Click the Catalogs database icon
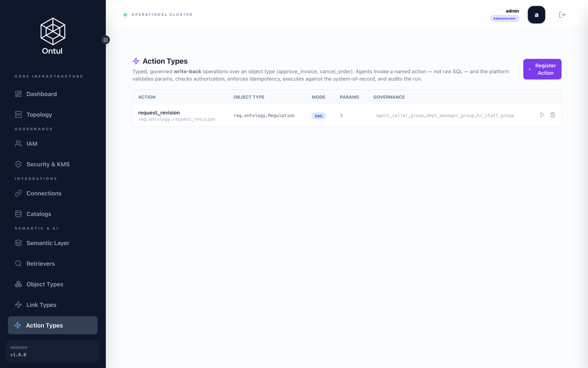The width and height of the screenshot is (588, 368). (x=18, y=214)
